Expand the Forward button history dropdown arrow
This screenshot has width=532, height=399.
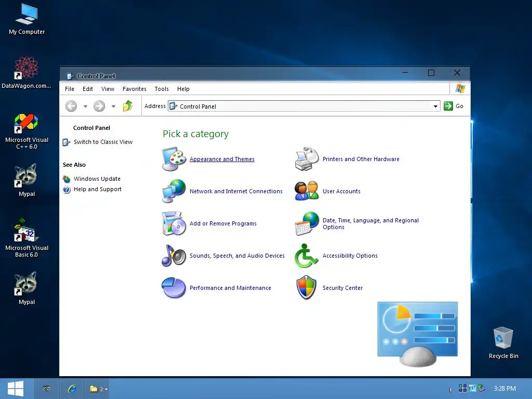pos(113,106)
